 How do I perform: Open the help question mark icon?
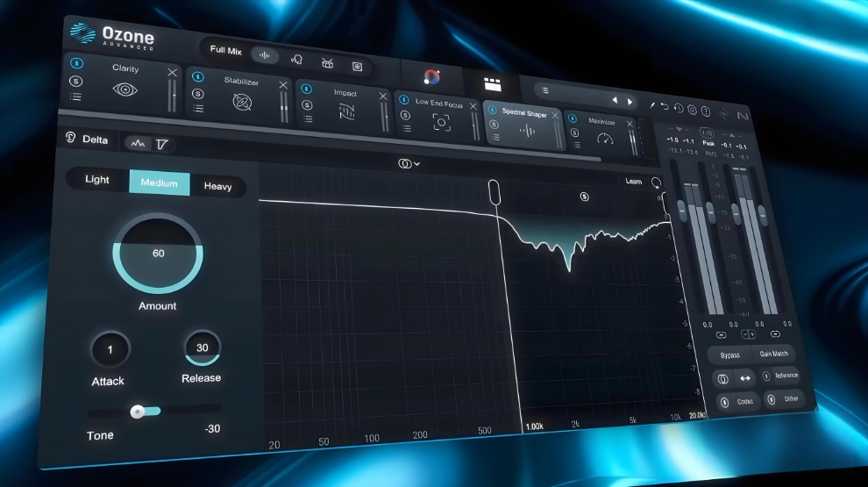tap(706, 111)
